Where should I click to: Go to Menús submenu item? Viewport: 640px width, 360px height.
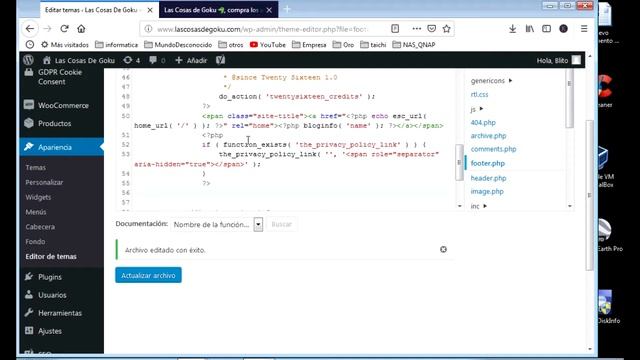point(36,212)
